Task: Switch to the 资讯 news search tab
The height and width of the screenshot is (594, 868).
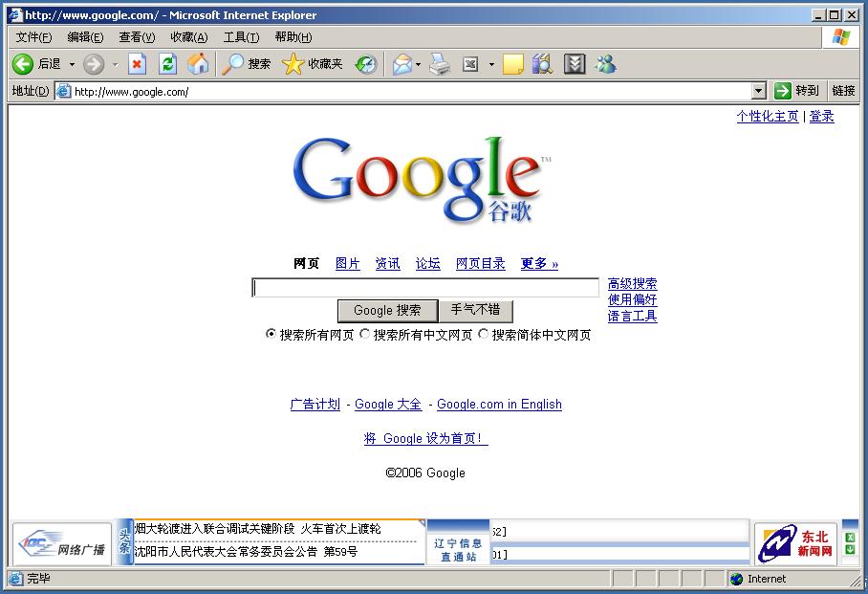Action: point(387,264)
